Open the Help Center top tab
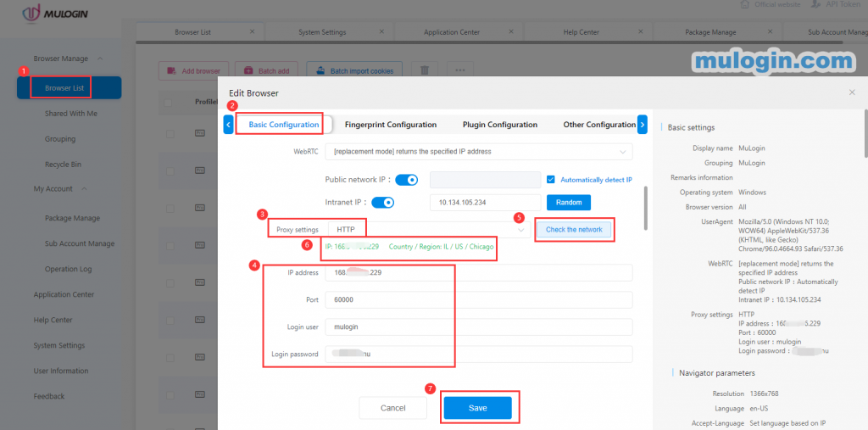Image resolution: width=868 pixels, height=430 pixels. point(581,32)
